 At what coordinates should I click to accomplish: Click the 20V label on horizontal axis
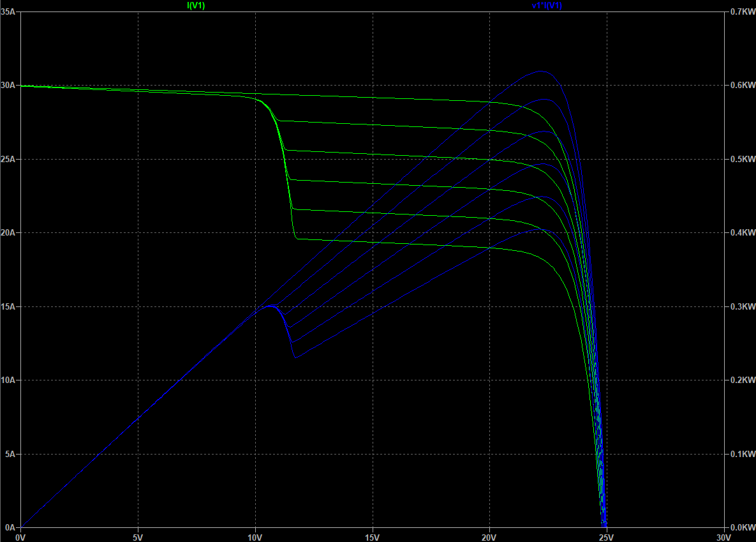click(489, 538)
